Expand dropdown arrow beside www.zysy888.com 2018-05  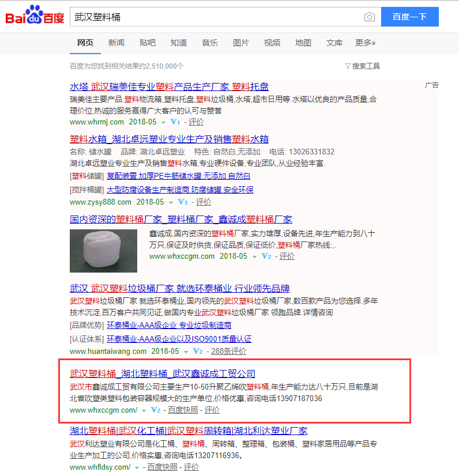pos(171,202)
